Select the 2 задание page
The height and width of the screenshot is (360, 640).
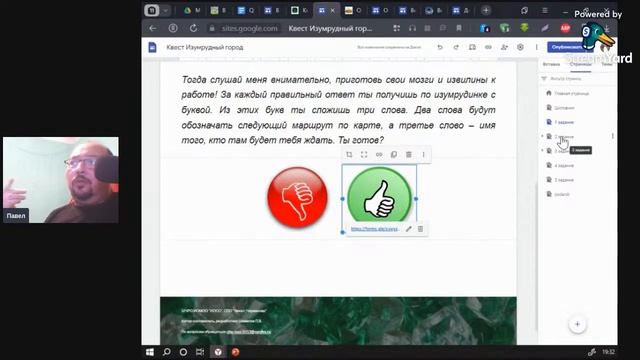[x=564, y=137]
